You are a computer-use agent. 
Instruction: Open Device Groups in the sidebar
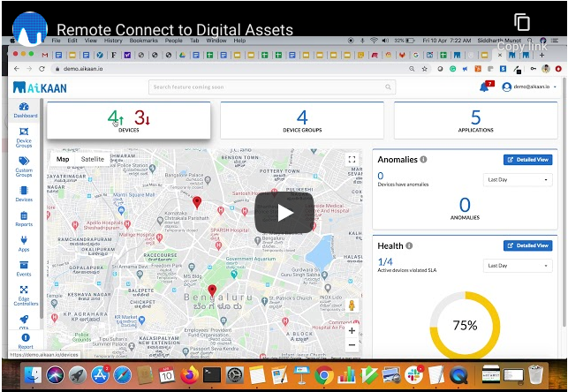[24, 136]
